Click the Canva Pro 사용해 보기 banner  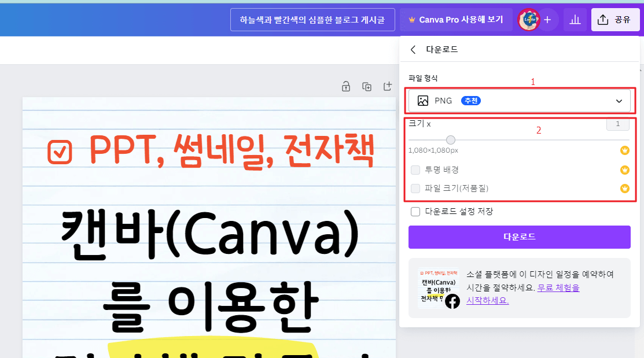tap(457, 19)
